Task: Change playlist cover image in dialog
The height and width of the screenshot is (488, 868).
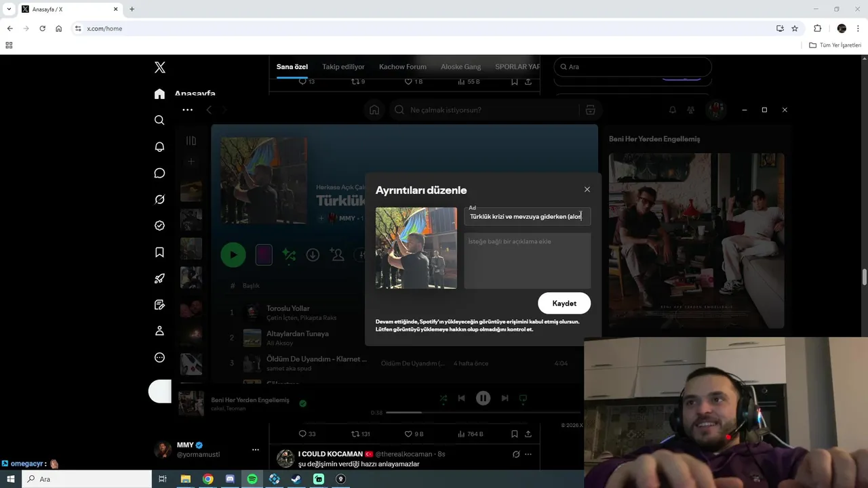Action: click(416, 248)
